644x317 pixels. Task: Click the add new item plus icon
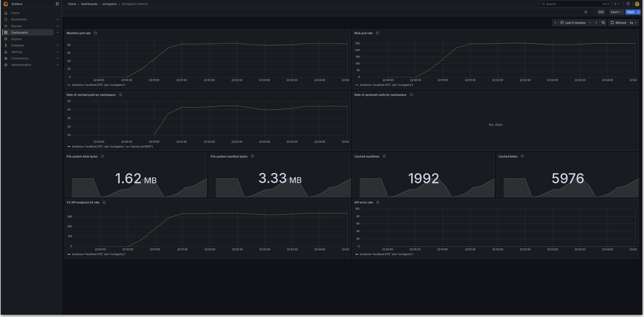[x=615, y=4]
